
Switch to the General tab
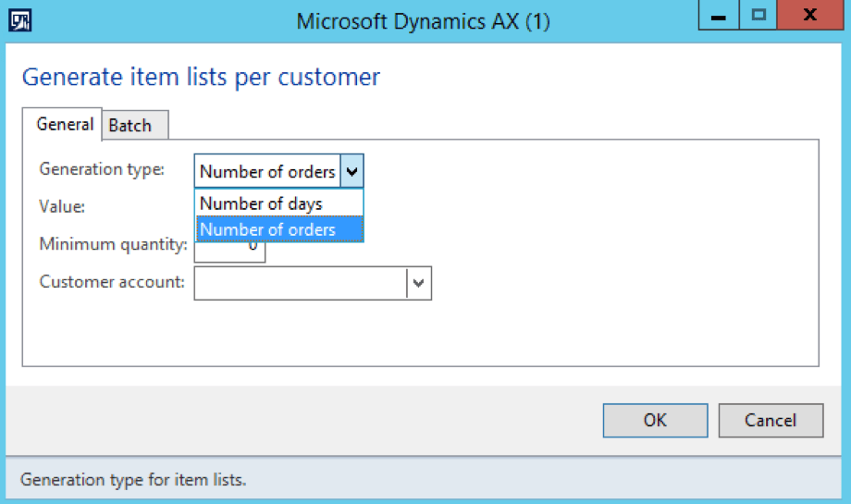pos(65,124)
